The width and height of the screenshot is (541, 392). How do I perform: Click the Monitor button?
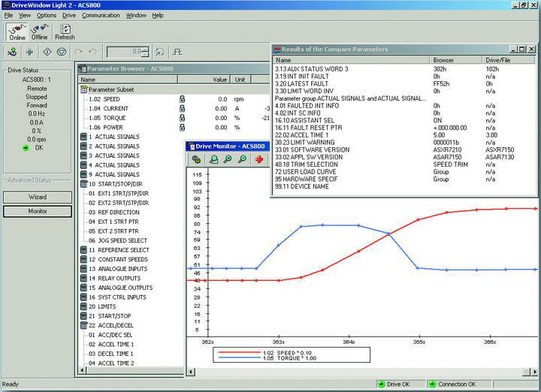click(x=38, y=211)
